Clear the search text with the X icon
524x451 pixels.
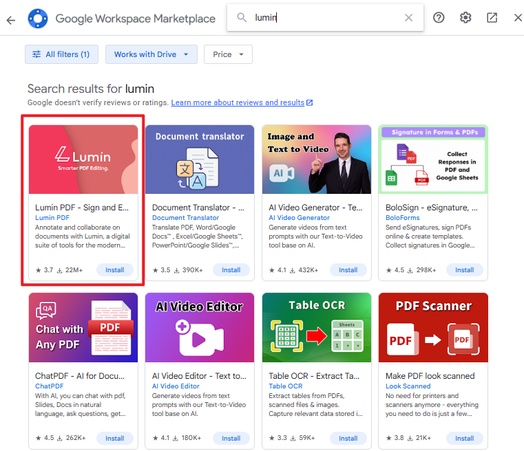coord(408,17)
